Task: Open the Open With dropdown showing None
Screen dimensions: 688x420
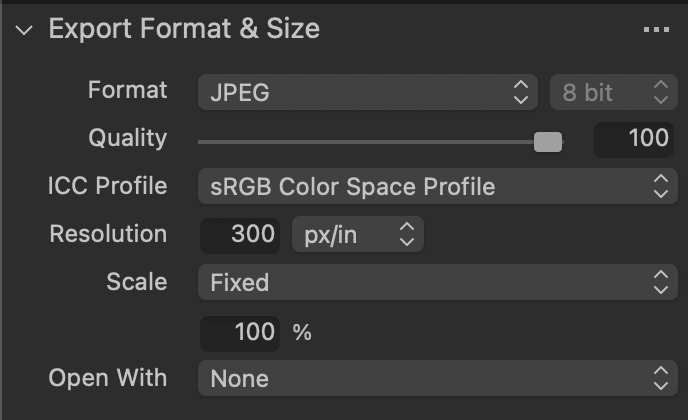Action: click(x=438, y=378)
